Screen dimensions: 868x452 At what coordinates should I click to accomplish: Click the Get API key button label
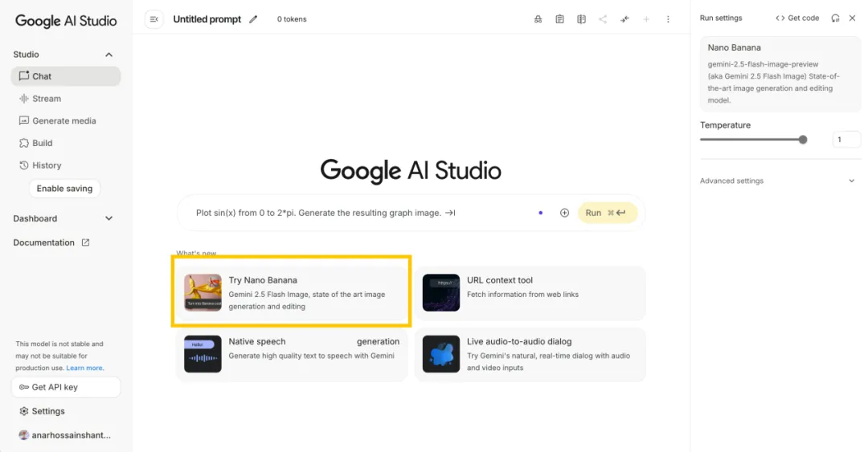[x=55, y=387]
